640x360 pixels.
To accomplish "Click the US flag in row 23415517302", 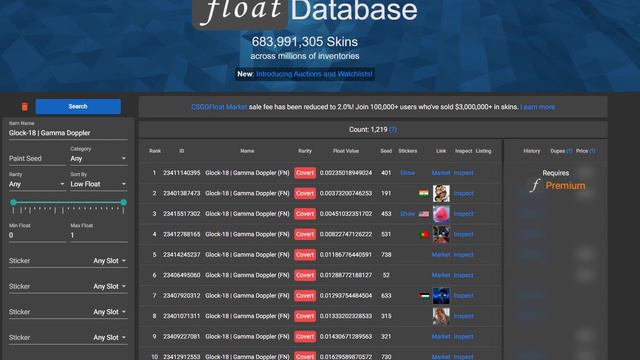I will [x=424, y=214].
